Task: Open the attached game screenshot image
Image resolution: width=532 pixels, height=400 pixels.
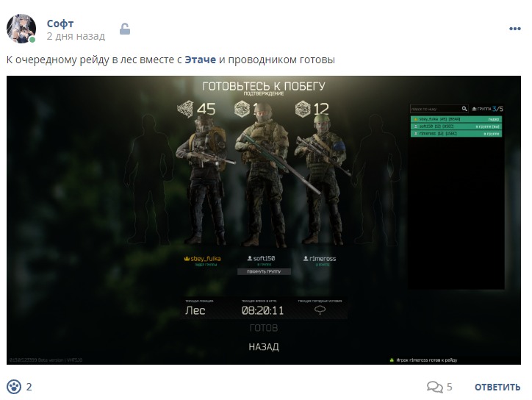Action: (x=264, y=220)
